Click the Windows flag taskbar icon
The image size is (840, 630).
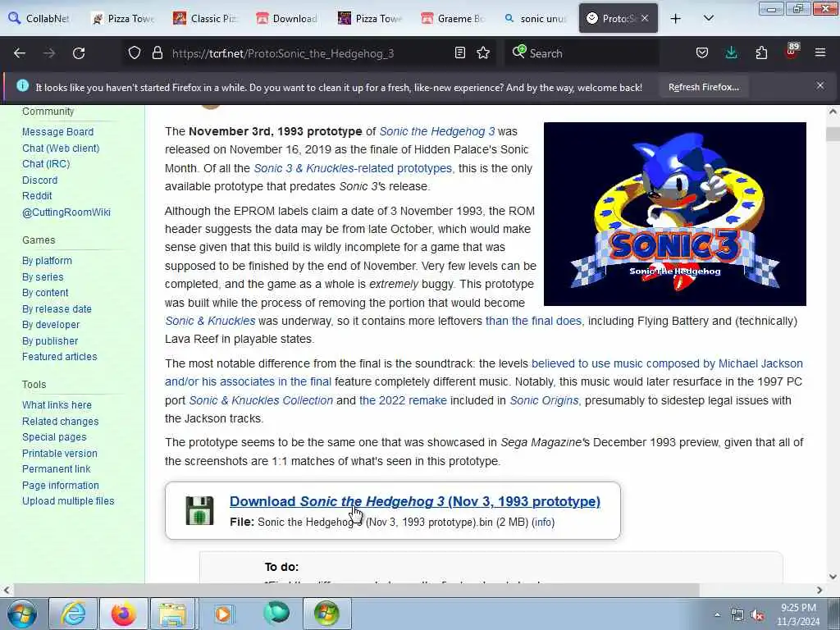(326, 614)
